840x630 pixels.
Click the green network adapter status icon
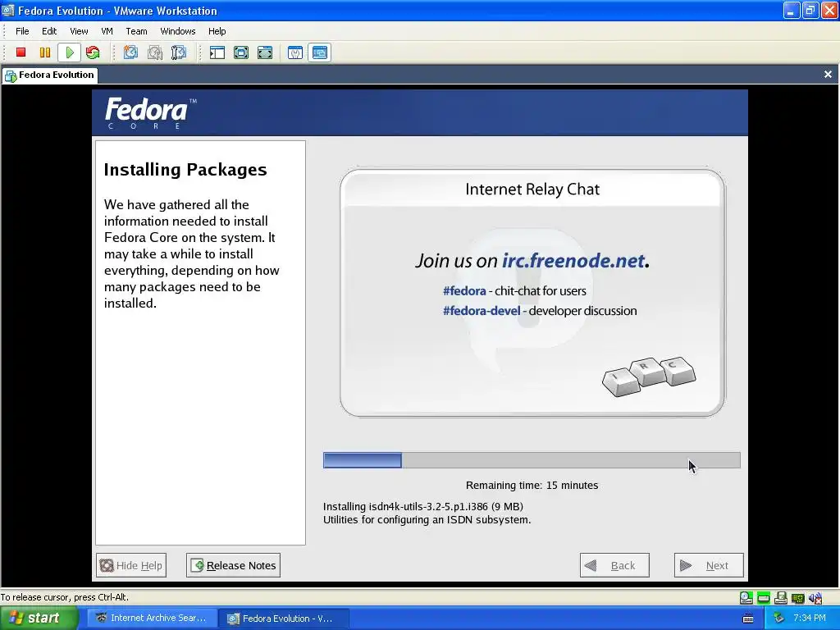tap(764, 598)
